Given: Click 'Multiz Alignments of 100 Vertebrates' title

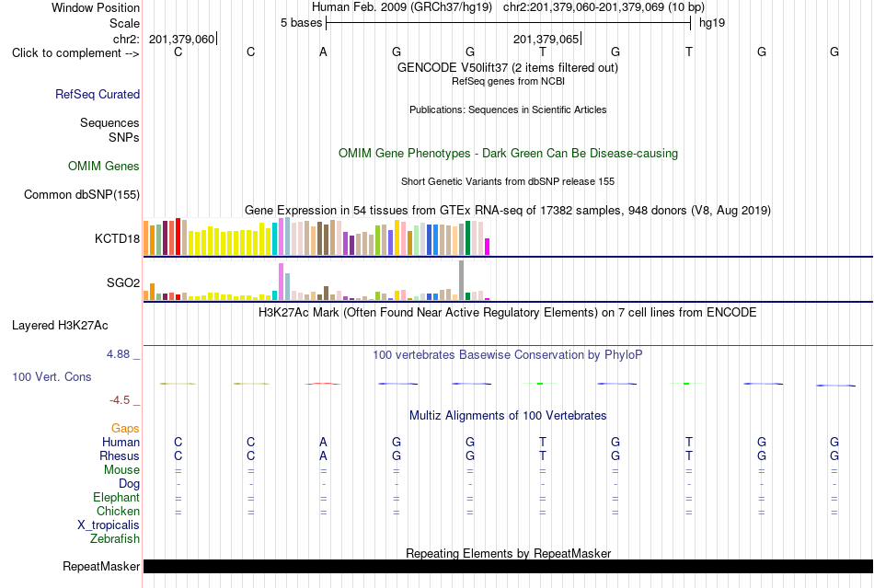Looking at the screenshot, I should pyautogui.click(x=508, y=416).
